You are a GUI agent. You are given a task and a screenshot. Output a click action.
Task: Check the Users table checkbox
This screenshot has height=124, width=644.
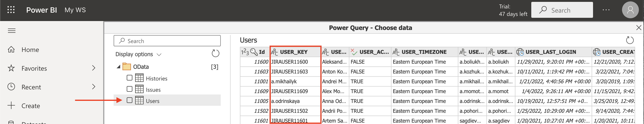[130, 101]
